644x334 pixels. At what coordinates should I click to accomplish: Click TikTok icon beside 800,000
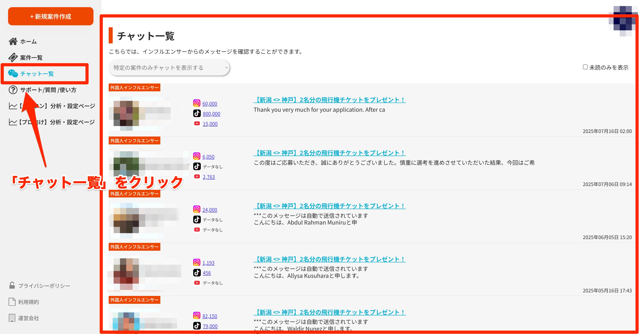coord(197,113)
